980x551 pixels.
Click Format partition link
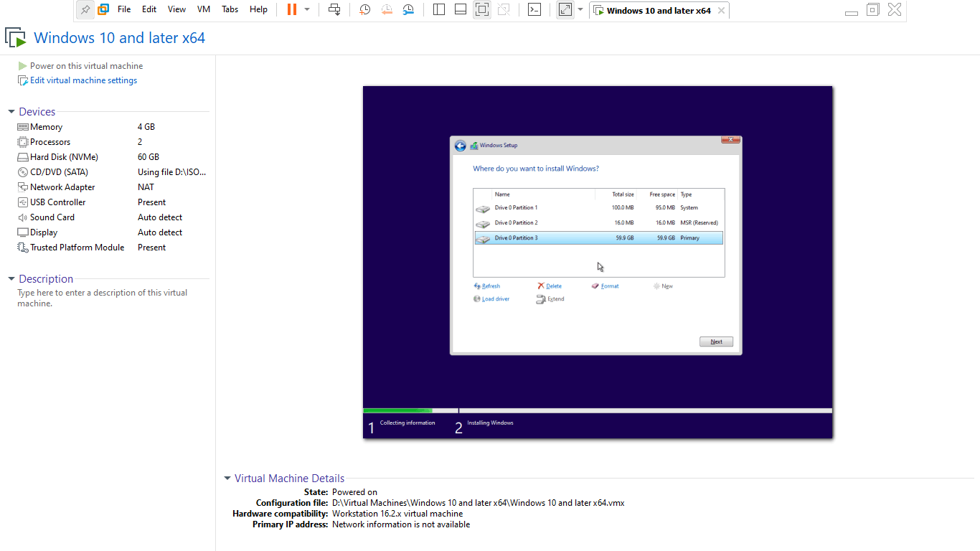[x=605, y=286]
